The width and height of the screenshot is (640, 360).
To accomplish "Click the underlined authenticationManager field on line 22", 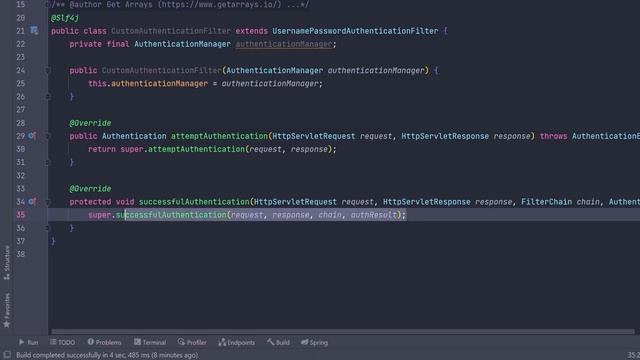I will coord(284,44).
